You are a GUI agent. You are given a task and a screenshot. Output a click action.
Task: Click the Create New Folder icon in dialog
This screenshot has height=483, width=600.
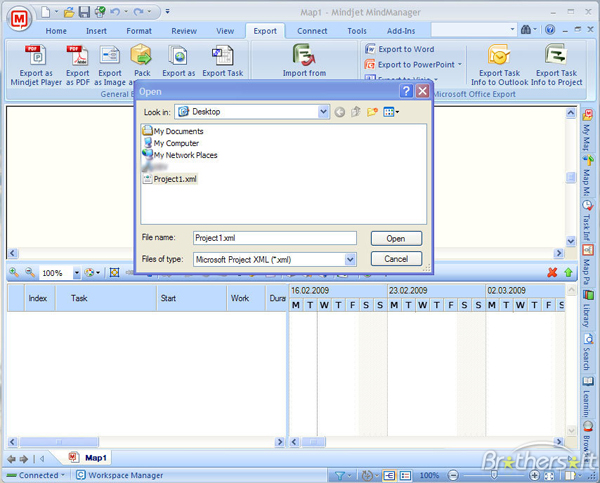(373, 112)
